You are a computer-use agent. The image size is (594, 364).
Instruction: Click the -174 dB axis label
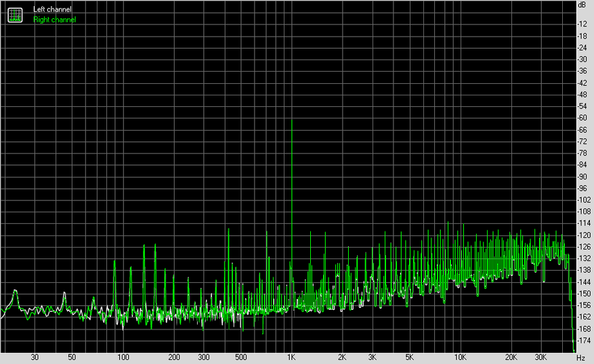(x=584, y=340)
